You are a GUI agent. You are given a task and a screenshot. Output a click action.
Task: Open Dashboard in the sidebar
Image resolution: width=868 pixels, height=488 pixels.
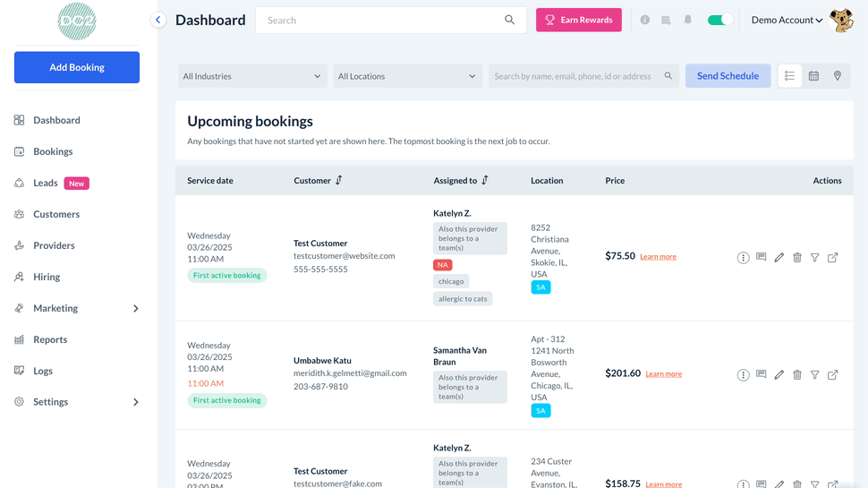point(56,120)
